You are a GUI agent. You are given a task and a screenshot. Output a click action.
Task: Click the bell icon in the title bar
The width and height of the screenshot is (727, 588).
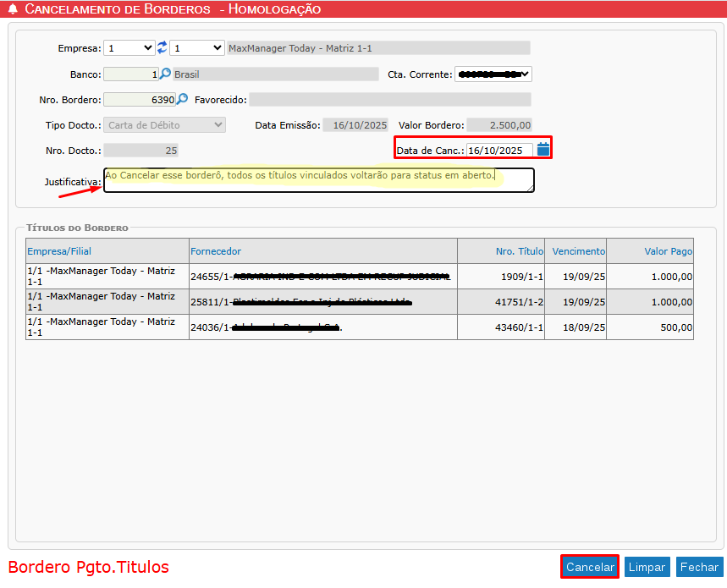click(13, 9)
